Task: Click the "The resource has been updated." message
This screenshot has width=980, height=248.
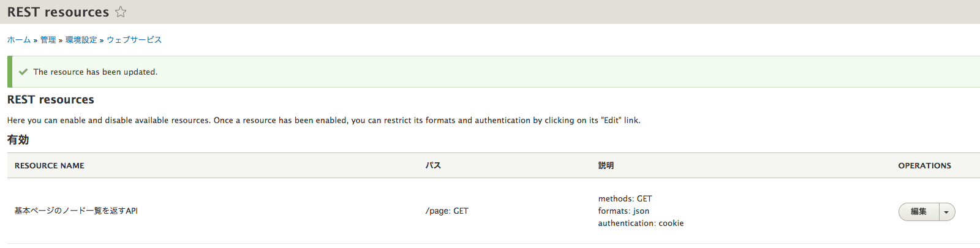Action: tap(96, 72)
